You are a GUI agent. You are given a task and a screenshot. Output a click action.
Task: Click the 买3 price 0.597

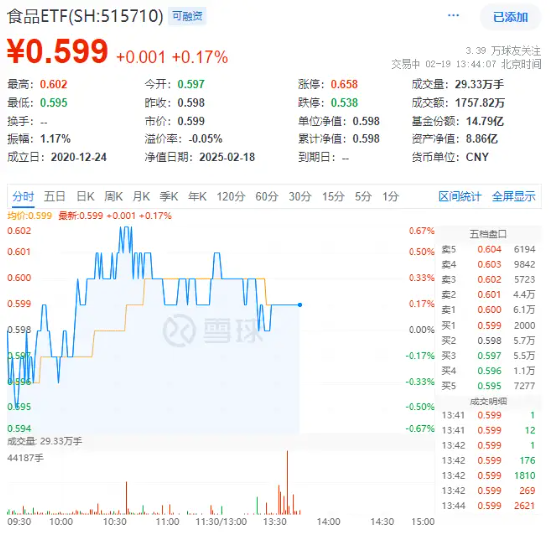[x=489, y=356]
